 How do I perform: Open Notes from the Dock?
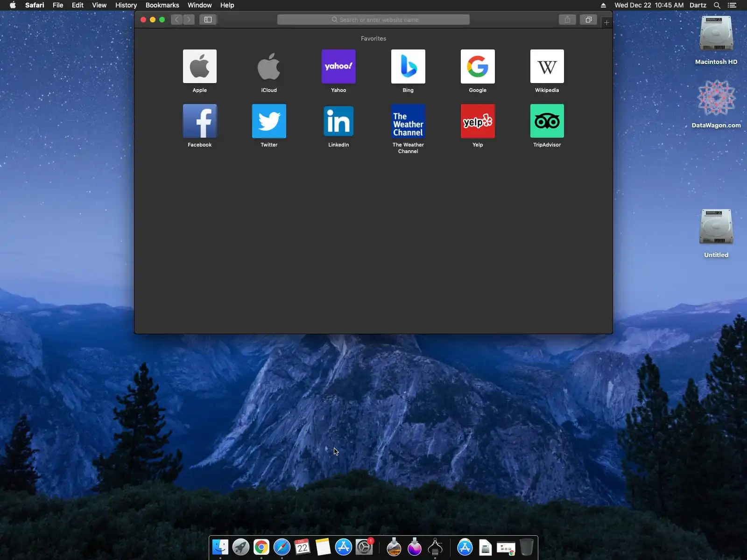[323, 547]
